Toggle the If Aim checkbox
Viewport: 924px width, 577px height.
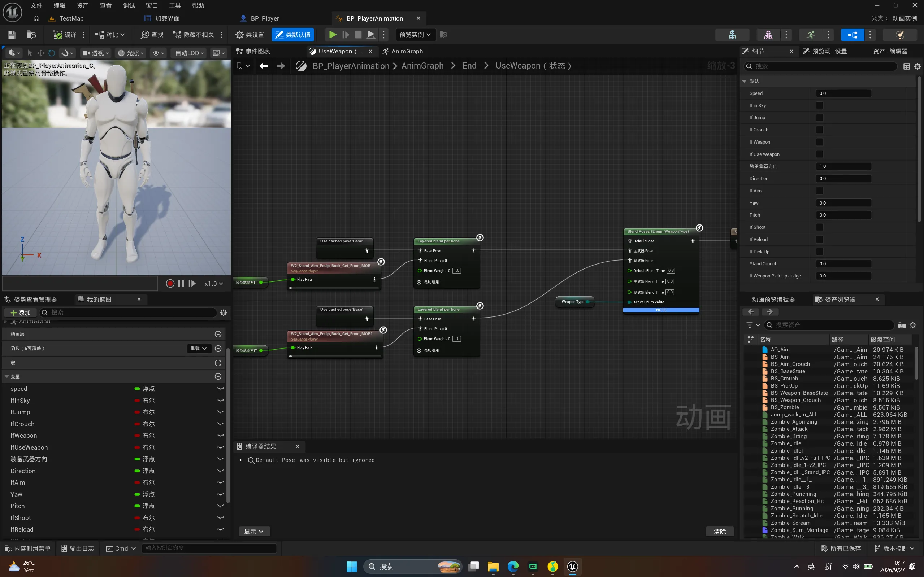point(820,191)
